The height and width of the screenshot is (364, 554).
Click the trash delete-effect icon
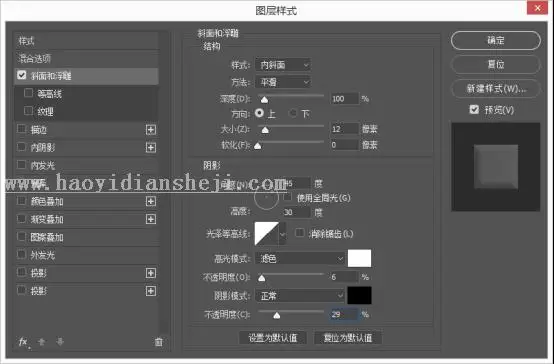click(159, 342)
